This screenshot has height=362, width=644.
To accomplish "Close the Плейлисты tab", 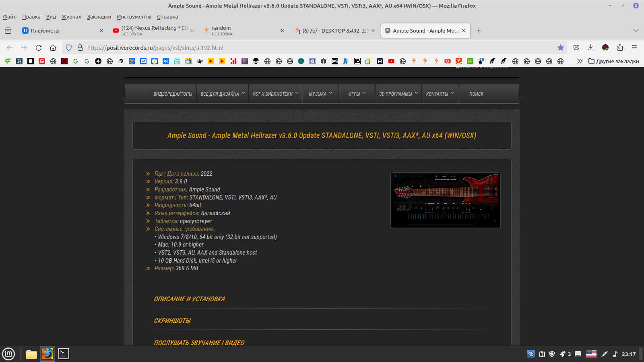I will [x=101, y=31].
